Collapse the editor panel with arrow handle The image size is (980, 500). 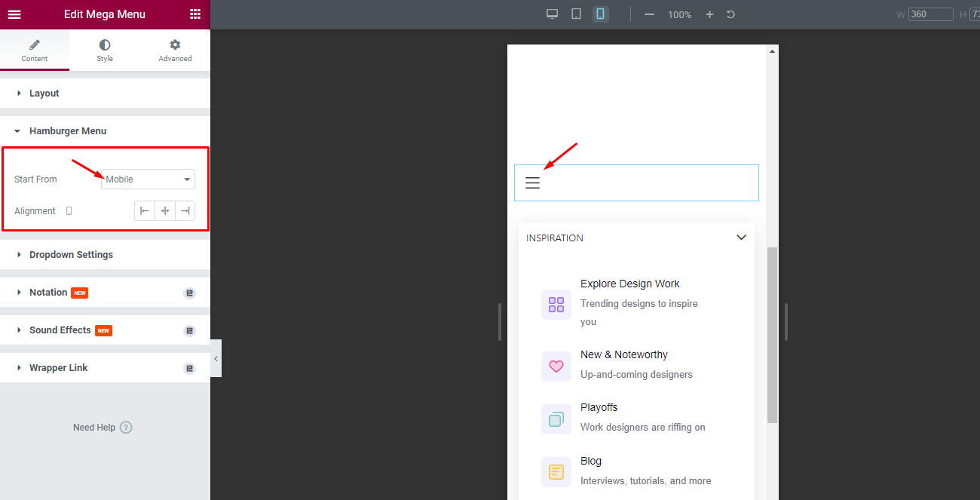tap(215, 358)
